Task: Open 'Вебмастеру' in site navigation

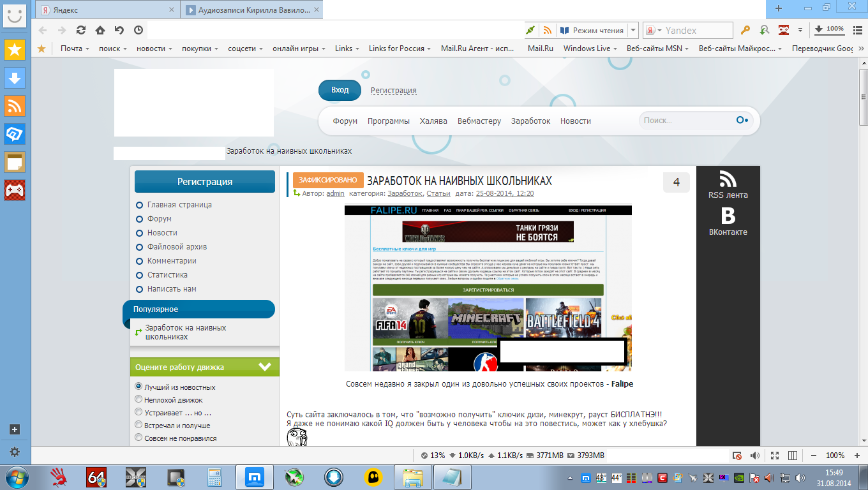Action: [479, 121]
